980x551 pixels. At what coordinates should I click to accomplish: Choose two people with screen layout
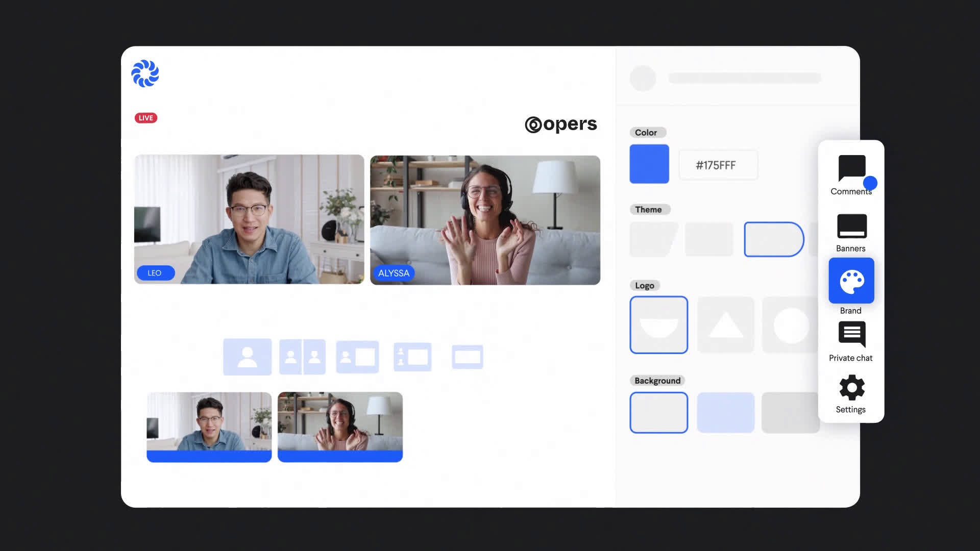click(412, 357)
